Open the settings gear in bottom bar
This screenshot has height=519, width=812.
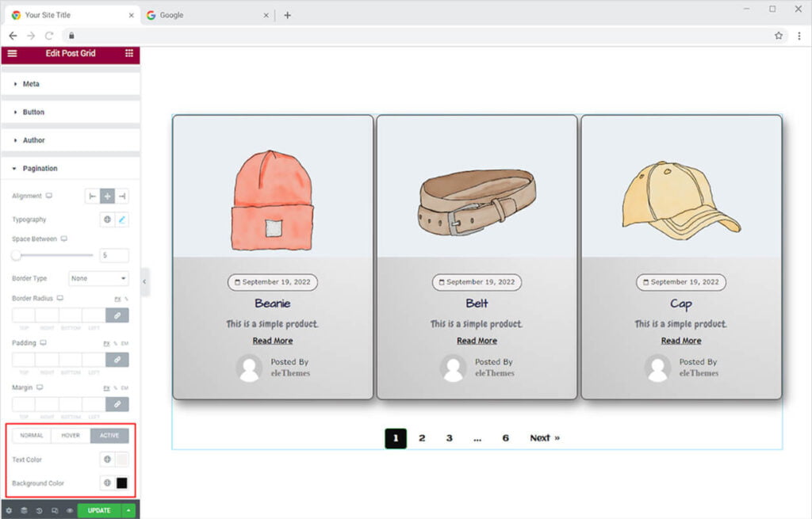(9, 511)
